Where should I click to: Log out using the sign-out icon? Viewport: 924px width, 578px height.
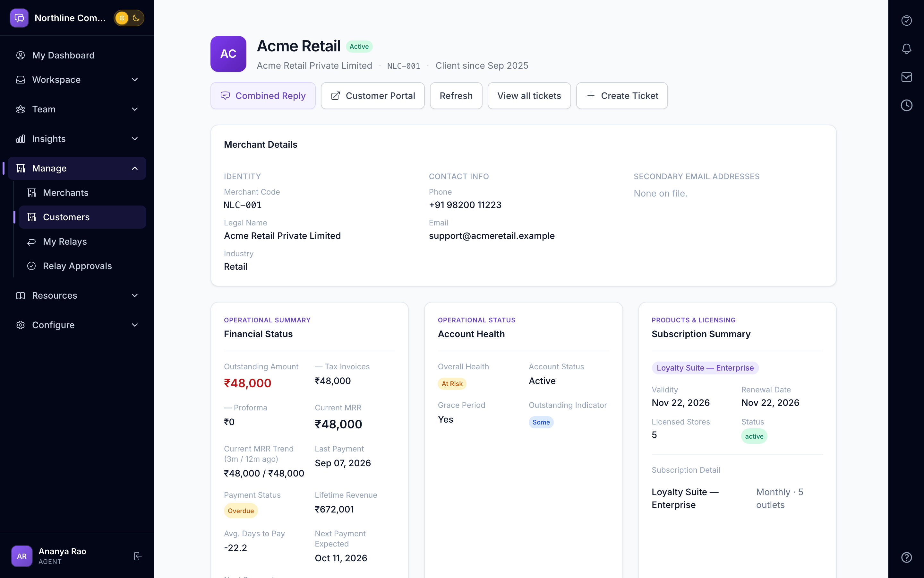coord(137,556)
